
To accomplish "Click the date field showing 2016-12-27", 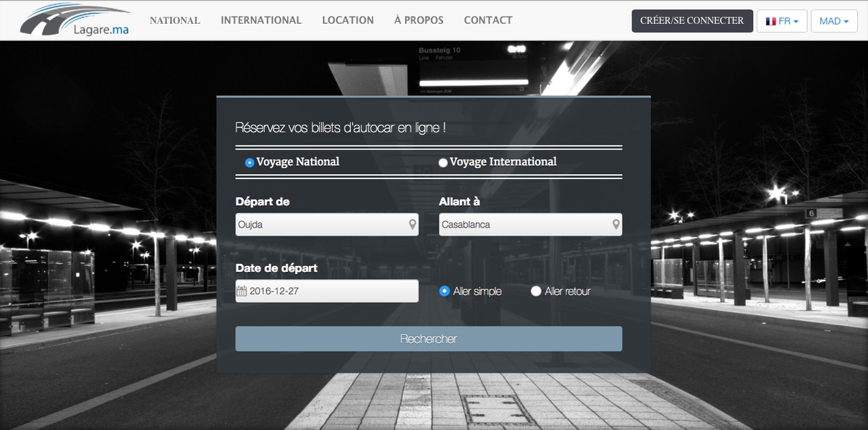I will pyautogui.click(x=327, y=291).
